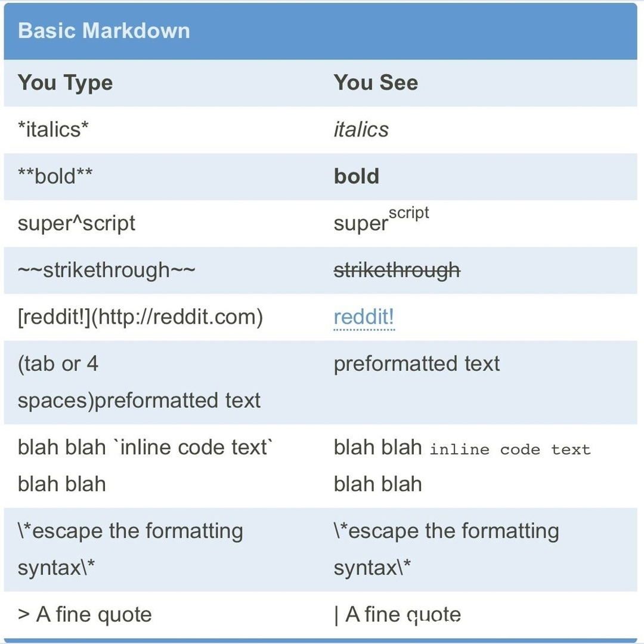This screenshot has height=644, width=644.
Task: Click the ~~strikethrough~~ syntax with tildes
Action: click(x=106, y=270)
